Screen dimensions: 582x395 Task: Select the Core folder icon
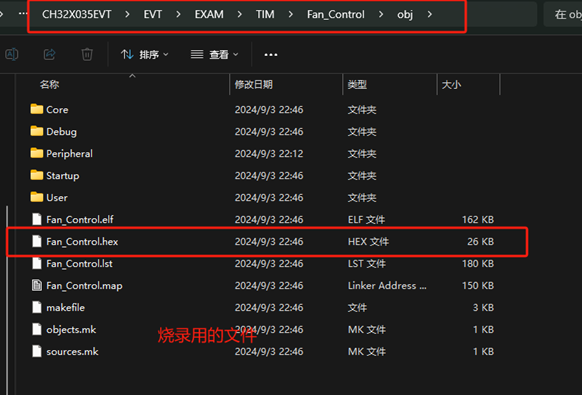36,109
